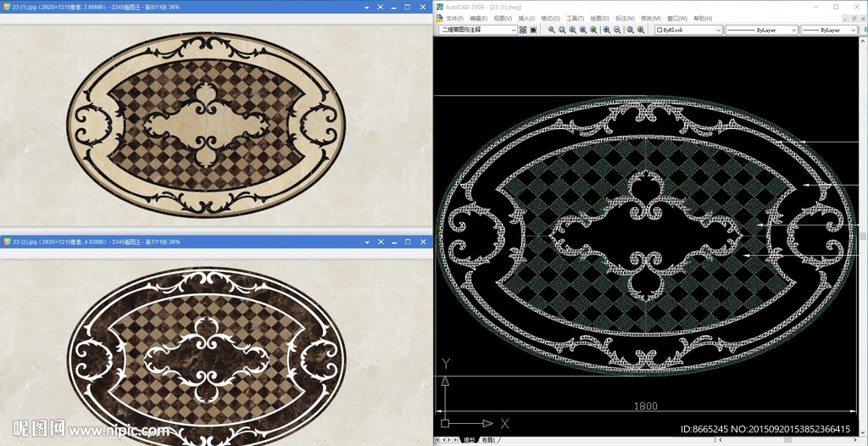Go to the previous layout tab arrow
The image size is (868, 446).
point(444,440)
